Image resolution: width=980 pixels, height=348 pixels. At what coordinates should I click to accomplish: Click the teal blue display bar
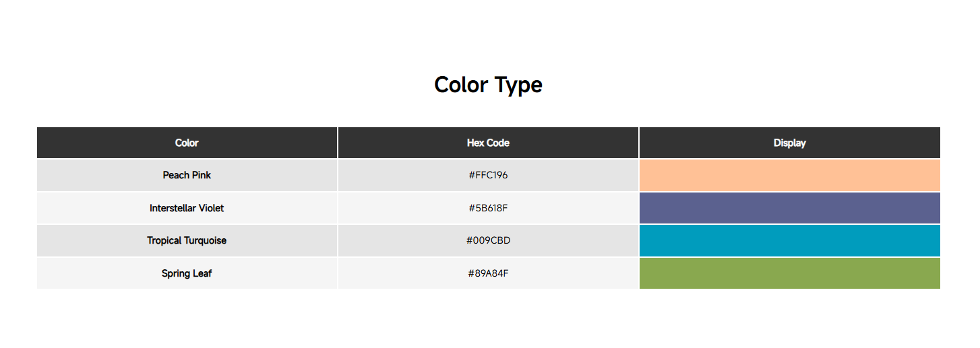point(789,240)
